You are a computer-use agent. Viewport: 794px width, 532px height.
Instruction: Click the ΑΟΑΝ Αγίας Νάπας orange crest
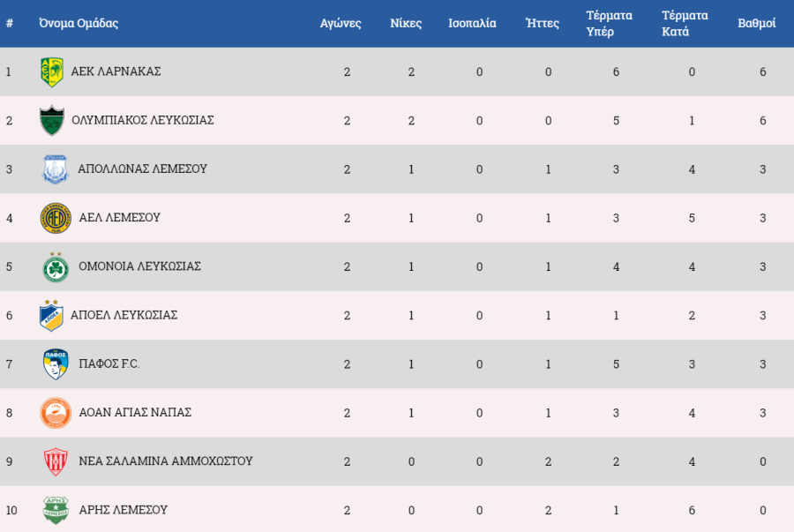point(56,413)
